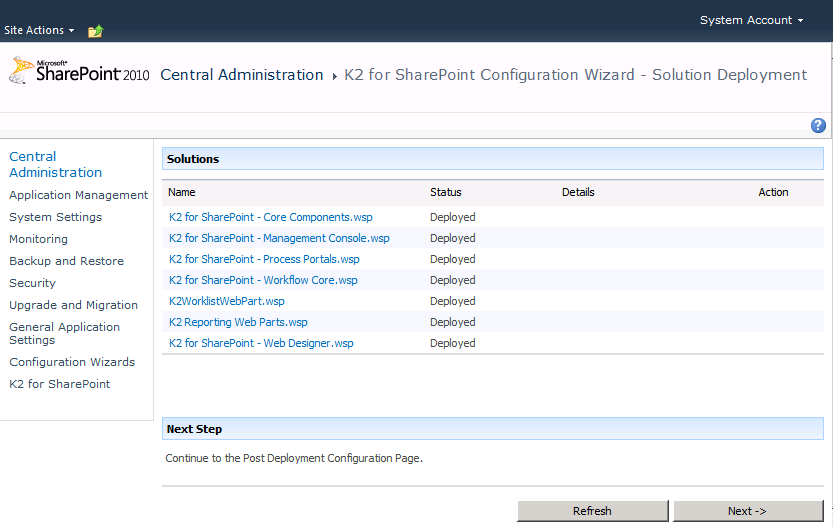Open the blue Help question-mark icon

[x=818, y=125]
